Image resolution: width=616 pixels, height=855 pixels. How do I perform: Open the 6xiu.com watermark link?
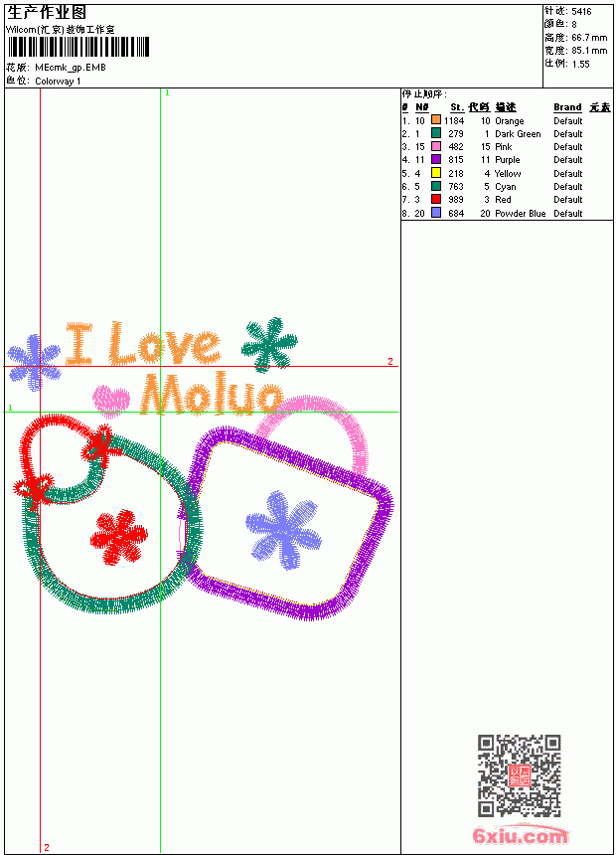point(521,835)
